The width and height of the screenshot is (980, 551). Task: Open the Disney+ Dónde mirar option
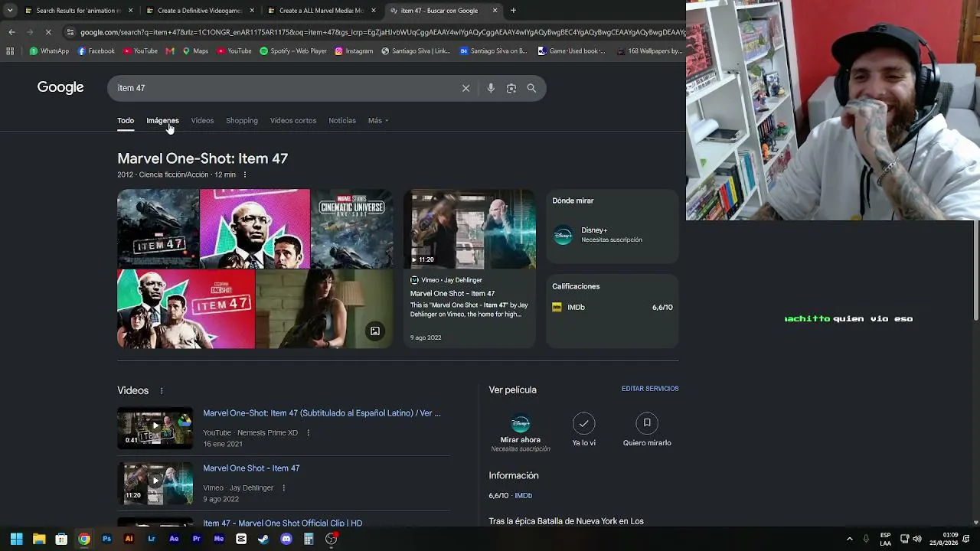pyautogui.click(x=612, y=235)
